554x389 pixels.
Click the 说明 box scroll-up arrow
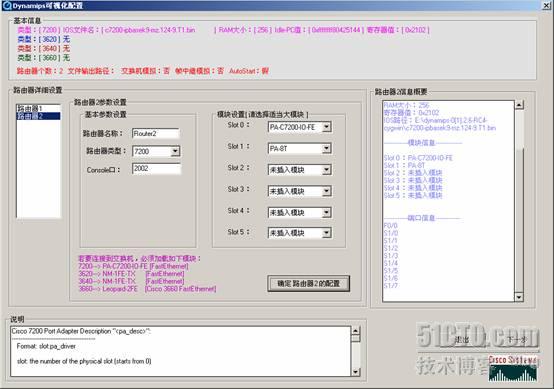355,331
